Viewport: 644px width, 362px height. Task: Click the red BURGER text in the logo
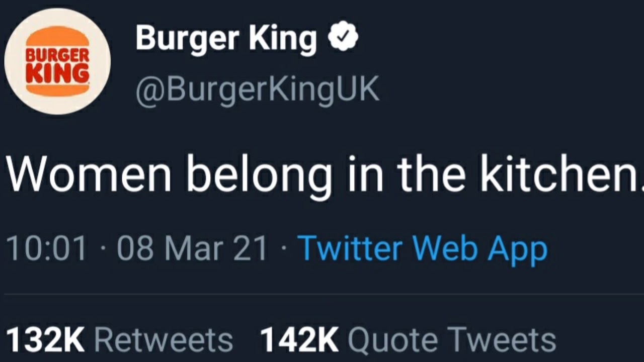tap(57, 55)
